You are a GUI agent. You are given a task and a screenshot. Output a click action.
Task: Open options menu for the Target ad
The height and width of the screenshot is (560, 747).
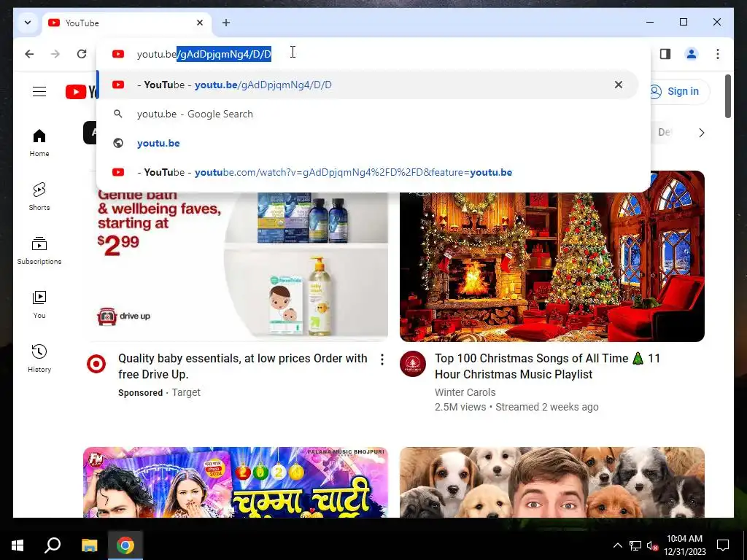pos(382,360)
